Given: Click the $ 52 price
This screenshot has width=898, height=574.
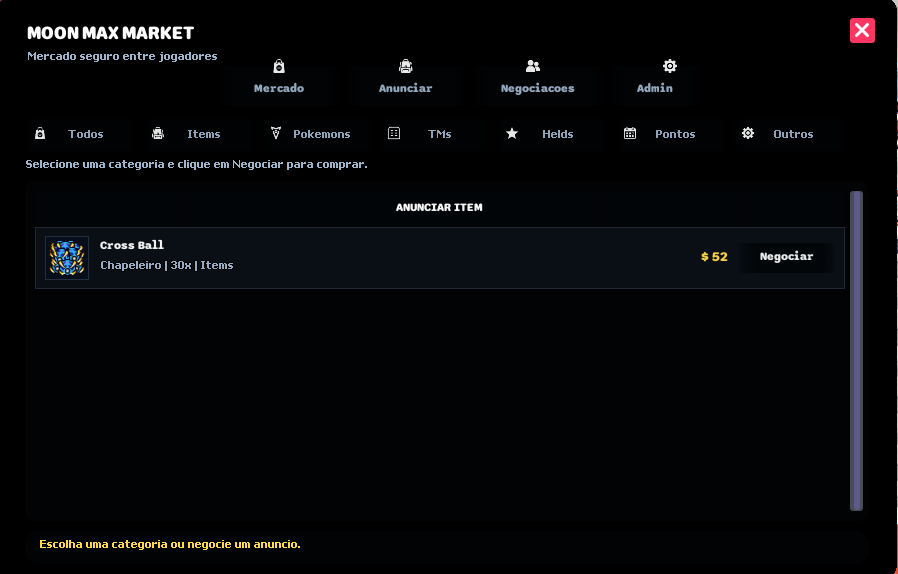Looking at the screenshot, I should pyautogui.click(x=714, y=257).
